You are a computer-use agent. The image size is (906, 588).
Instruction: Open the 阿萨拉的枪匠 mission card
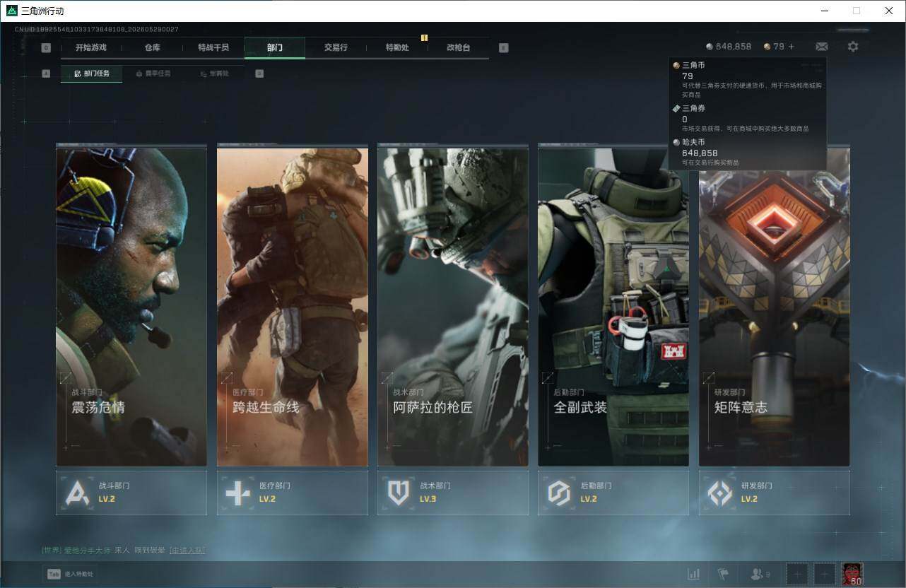[453, 307]
